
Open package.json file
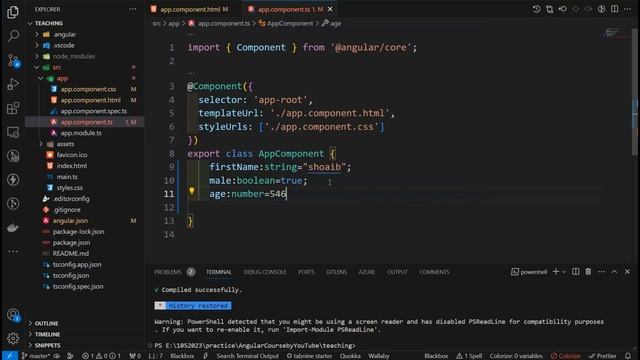[x=71, y=242]
